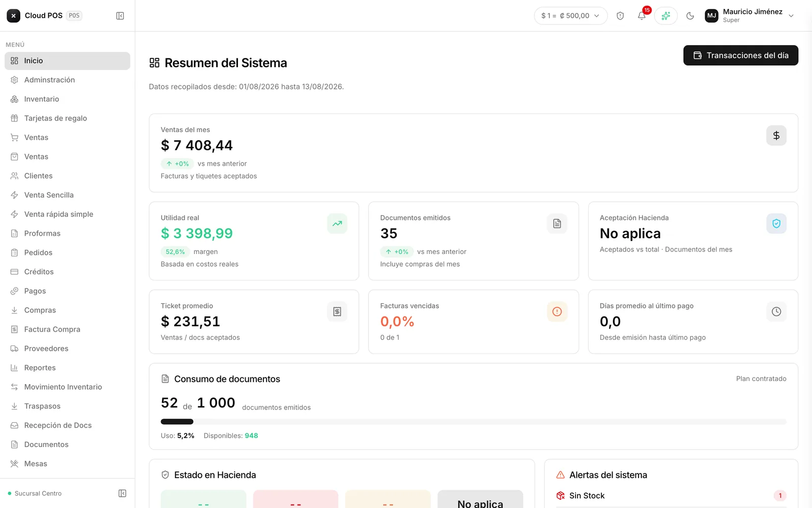Toggle dark mode with the moon icon
Screen dimensions: 812x508
coord(690,16)
